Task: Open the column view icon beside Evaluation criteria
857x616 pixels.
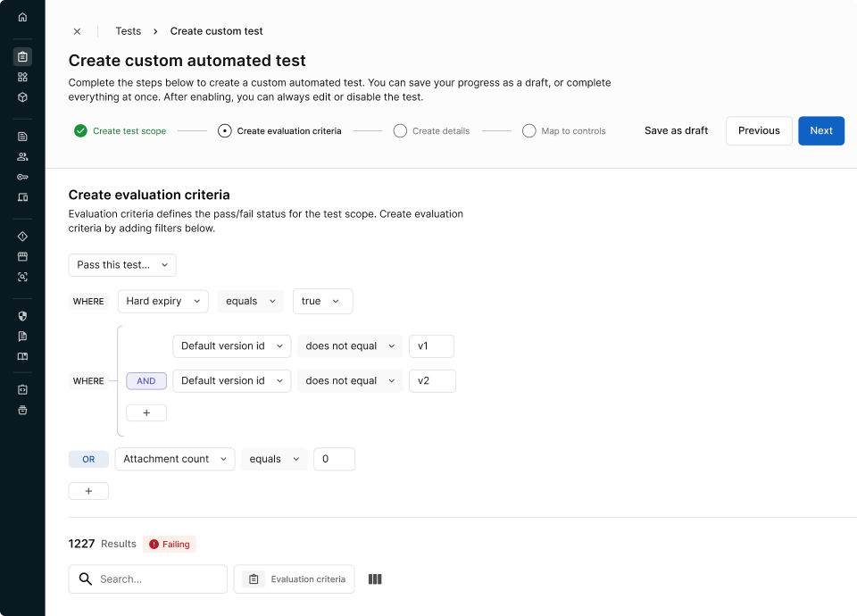Action: tap(375, 579)
